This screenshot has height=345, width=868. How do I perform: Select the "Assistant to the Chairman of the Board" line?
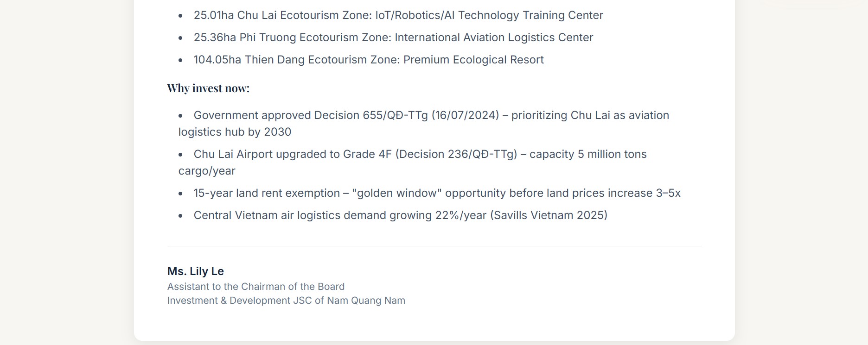[255, 287]
